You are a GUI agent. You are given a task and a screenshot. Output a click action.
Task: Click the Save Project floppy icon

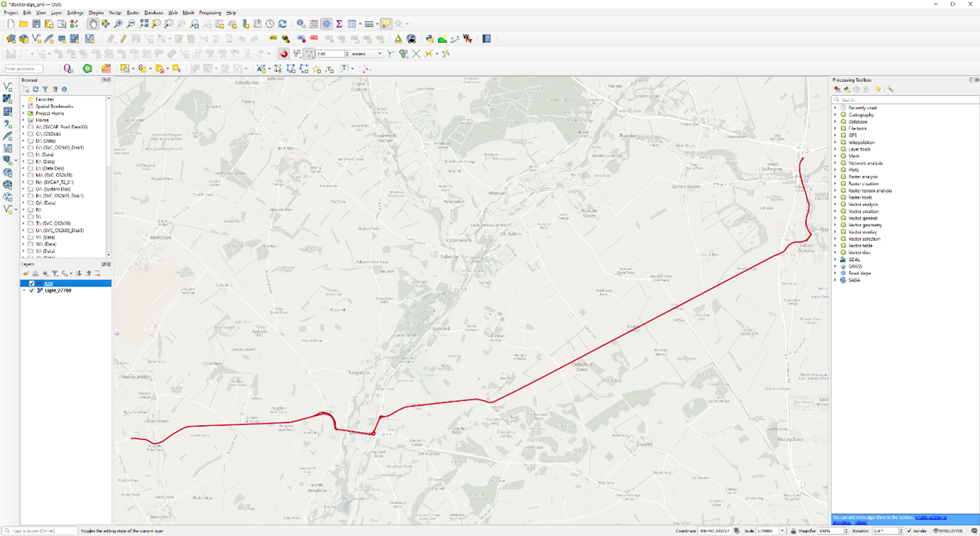point(36,24)
